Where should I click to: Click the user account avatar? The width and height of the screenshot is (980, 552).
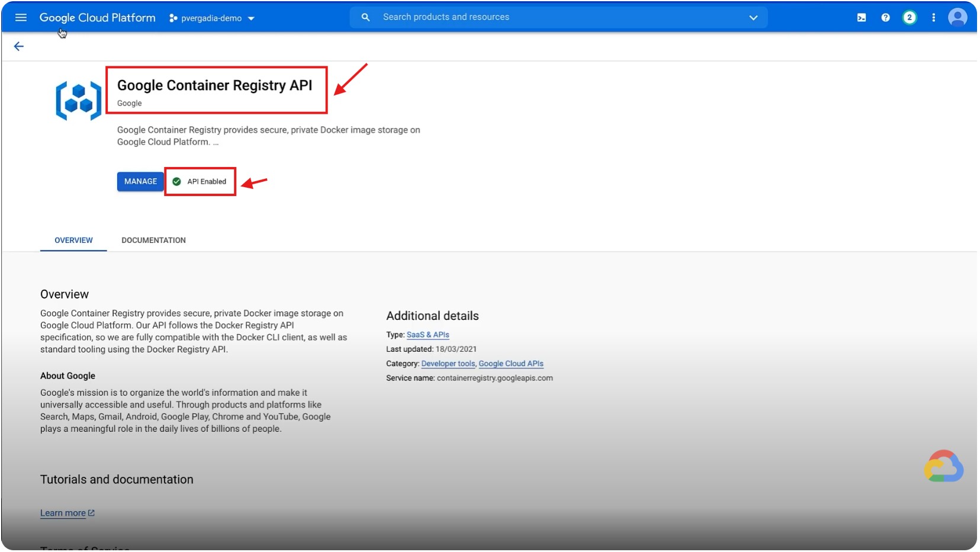(957, 18)
